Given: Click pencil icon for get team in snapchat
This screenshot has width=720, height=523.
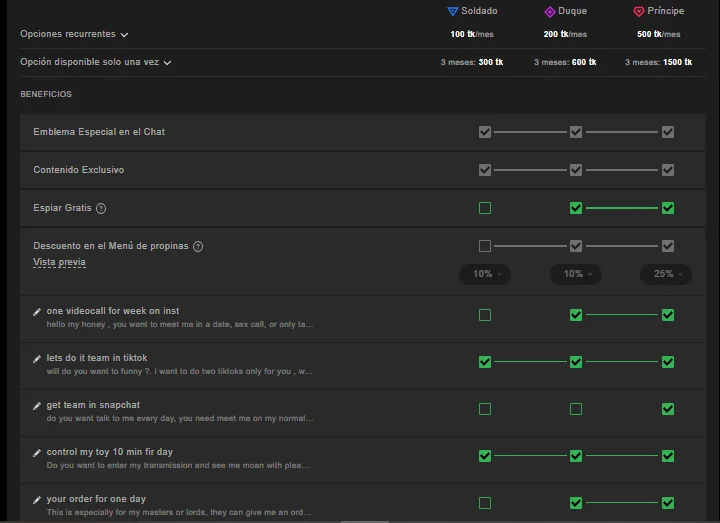Looking at the screenshot, I should click(x=37, y=406).
